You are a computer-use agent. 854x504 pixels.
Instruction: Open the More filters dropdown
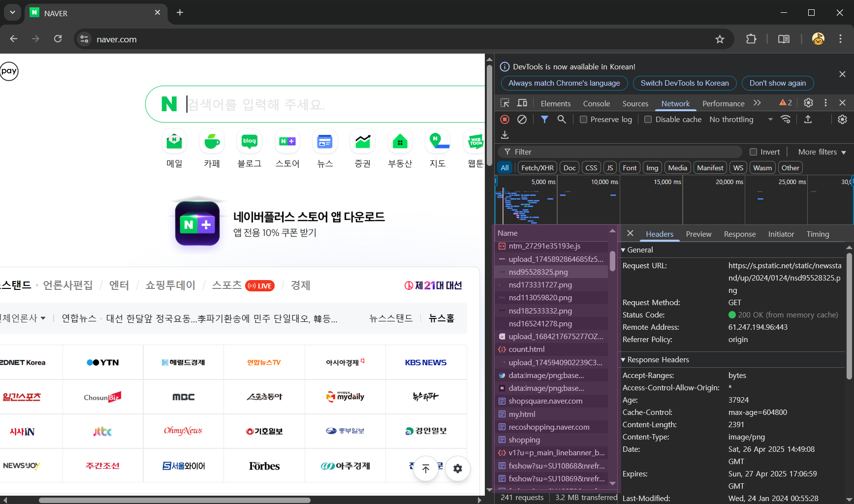822,152
